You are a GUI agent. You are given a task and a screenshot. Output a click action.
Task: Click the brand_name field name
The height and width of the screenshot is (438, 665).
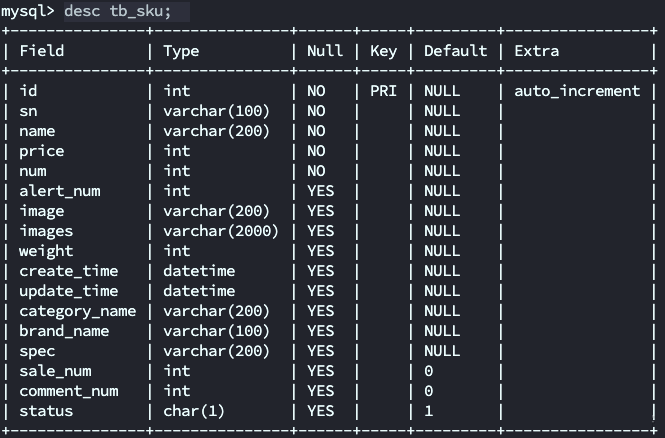[65, 331]
